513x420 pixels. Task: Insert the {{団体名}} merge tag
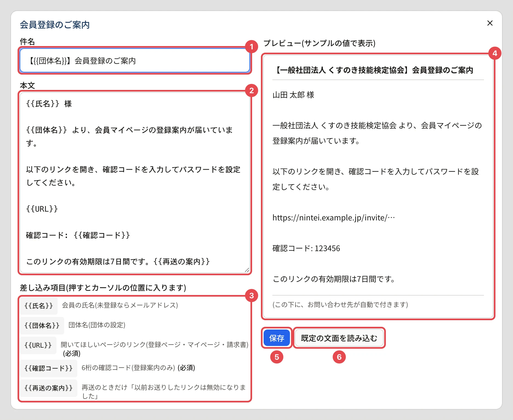(42, 325)
